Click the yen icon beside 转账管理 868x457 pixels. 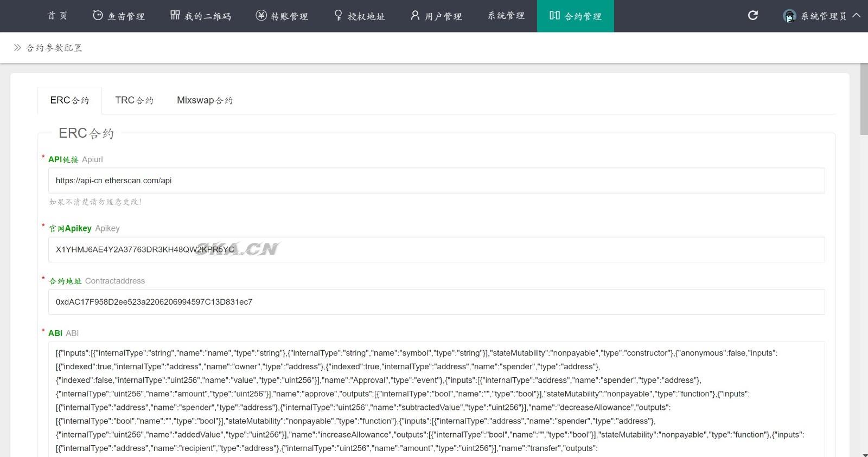261,15
